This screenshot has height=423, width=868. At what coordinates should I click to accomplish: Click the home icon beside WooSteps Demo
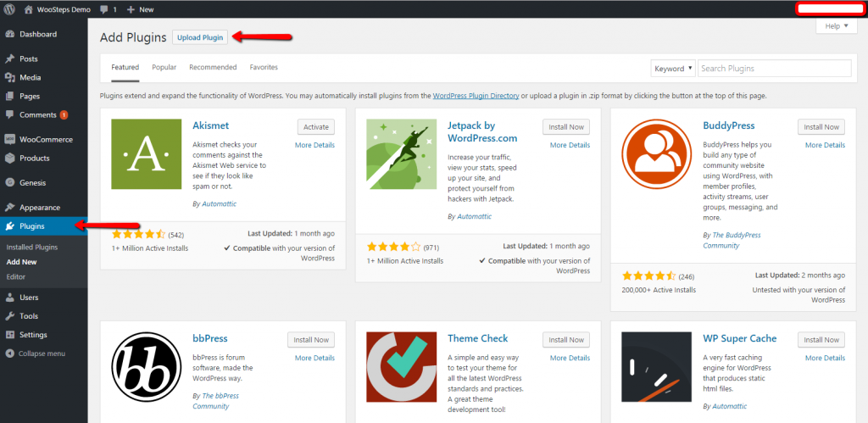(29, 9)
